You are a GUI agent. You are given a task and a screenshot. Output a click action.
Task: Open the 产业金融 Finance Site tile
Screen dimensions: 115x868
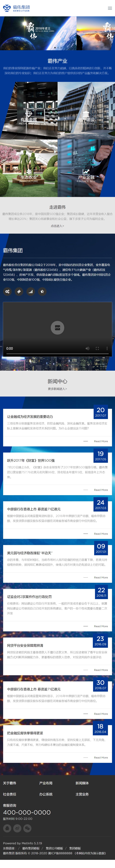coord(86,169)
